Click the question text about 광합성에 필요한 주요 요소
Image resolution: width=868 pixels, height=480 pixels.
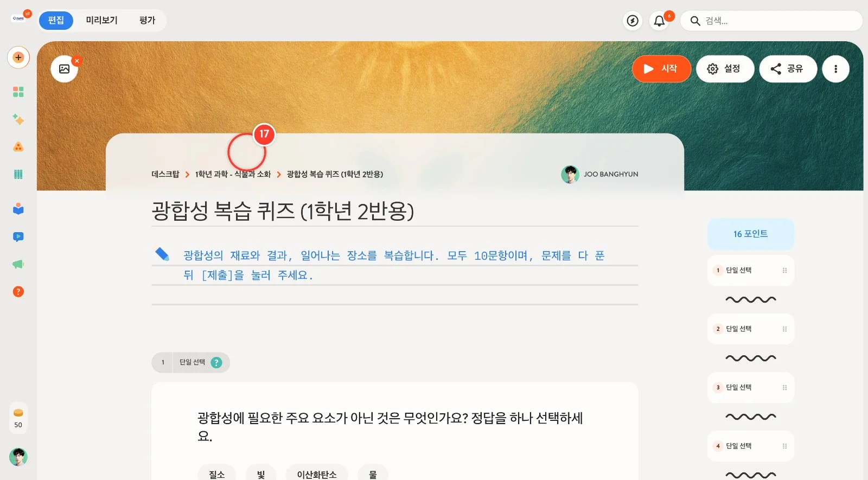tap(390, 427)
